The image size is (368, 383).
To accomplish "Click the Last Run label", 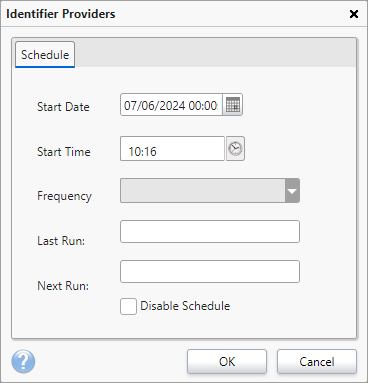I will pos(61,241).
